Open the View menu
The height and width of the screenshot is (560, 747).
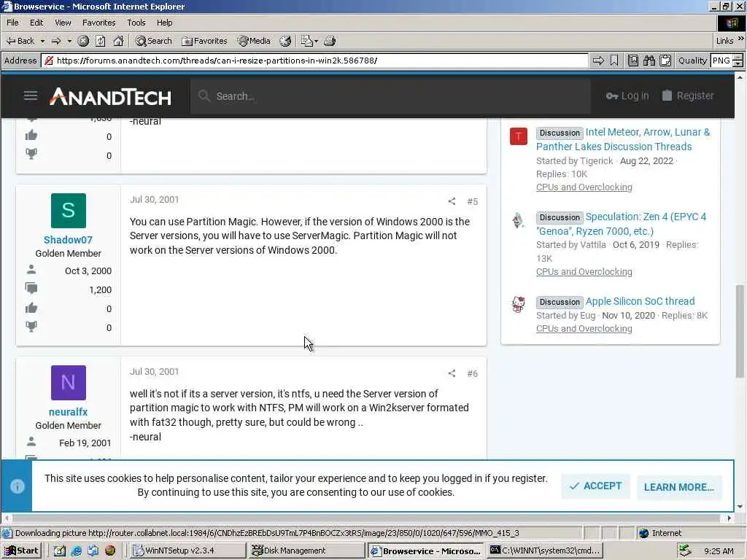(63, 23)
